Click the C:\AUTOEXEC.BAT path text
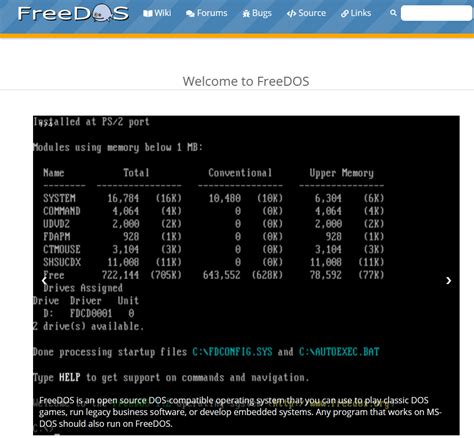This screenshot has height=438, width=474. pos(339,352)
